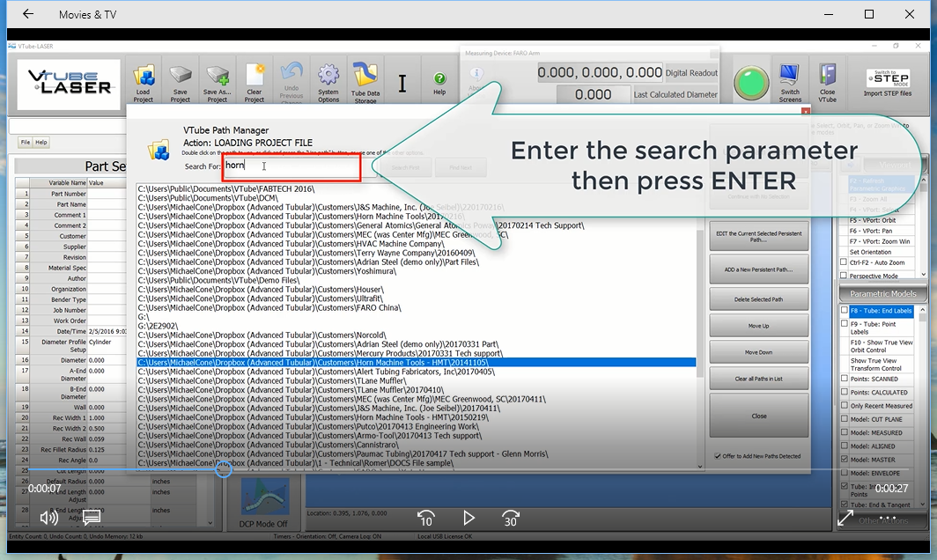Click the green round status light
Image resolution: width=937 pixels, height=560 pixels.
pyautogui.click(x=750, y=83)
